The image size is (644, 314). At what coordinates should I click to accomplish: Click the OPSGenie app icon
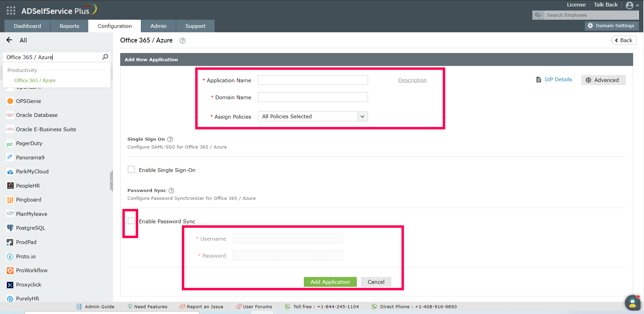10,101
